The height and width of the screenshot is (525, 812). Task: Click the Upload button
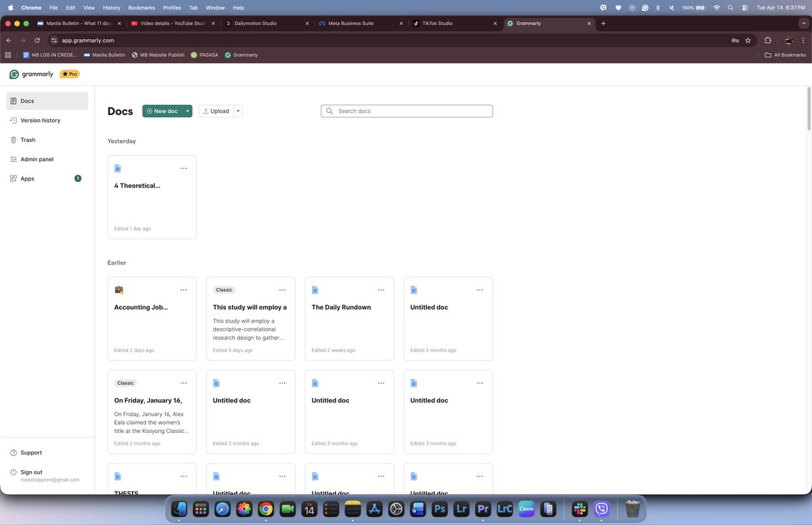(217, 111)
